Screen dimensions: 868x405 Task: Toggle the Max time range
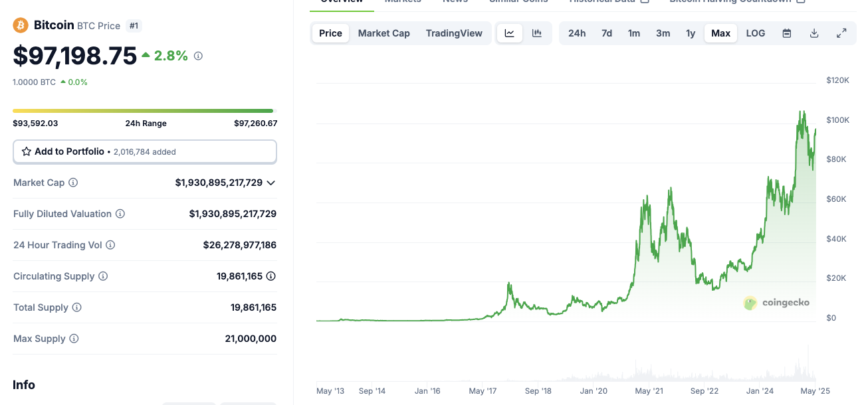(x=720, y=33)
